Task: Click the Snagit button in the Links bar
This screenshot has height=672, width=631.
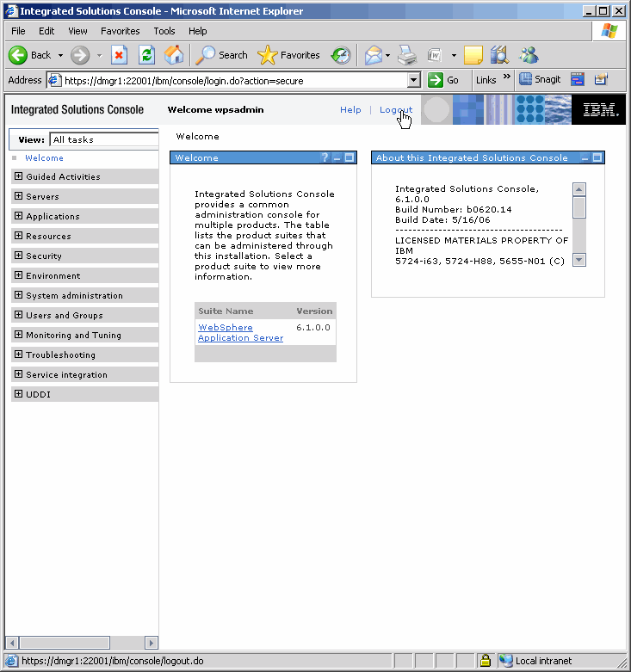Action: coord(540,79)
